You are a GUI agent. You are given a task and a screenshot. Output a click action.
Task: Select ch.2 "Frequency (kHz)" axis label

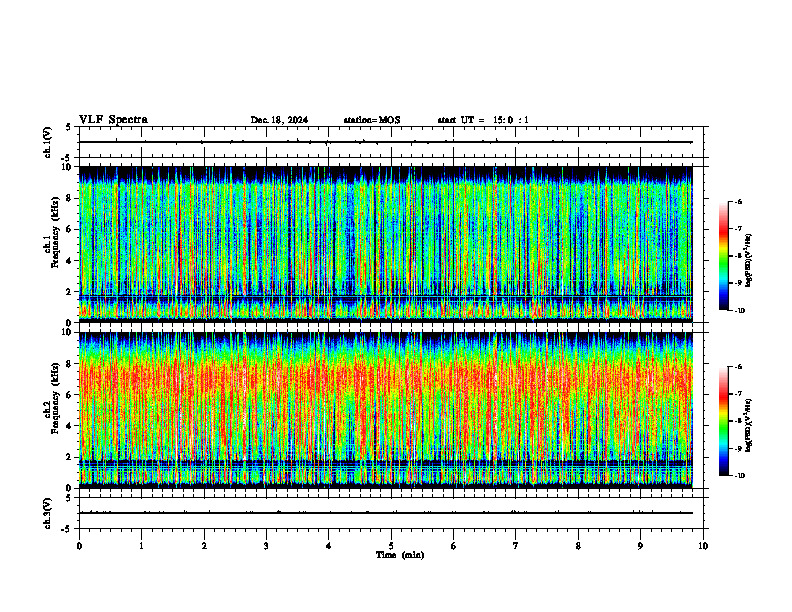pyautogui.click(x=55, y=399)
